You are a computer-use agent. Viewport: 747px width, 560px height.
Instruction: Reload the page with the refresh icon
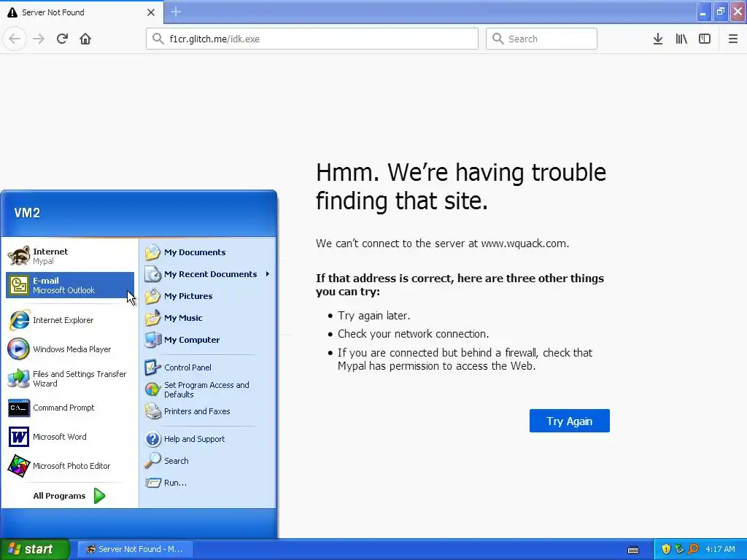[62, 39]
